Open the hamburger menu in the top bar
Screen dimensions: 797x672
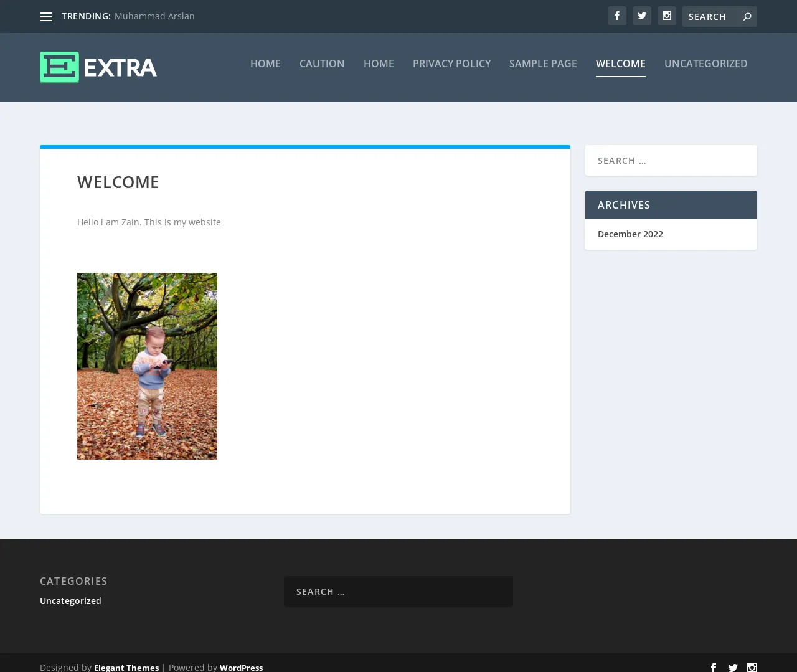tap(46, 17)
